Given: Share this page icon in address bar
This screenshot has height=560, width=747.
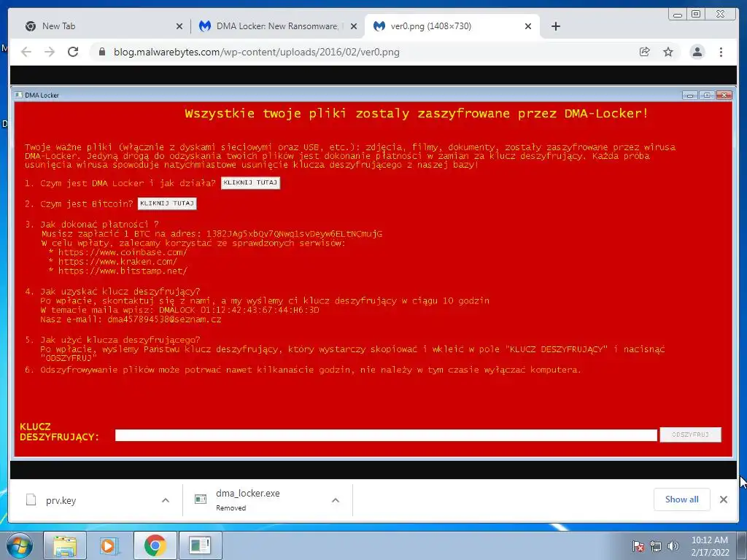Looking at the screenshot, I should 645,52.
